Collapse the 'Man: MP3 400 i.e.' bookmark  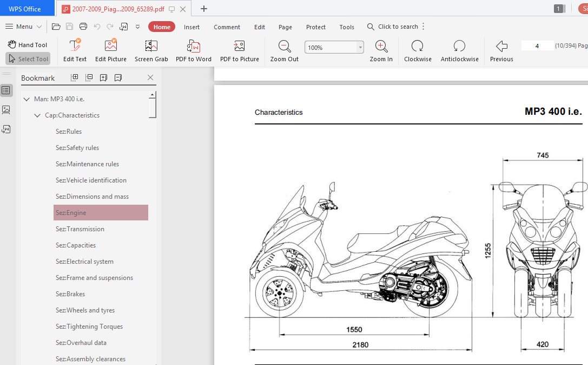[27, 99]
